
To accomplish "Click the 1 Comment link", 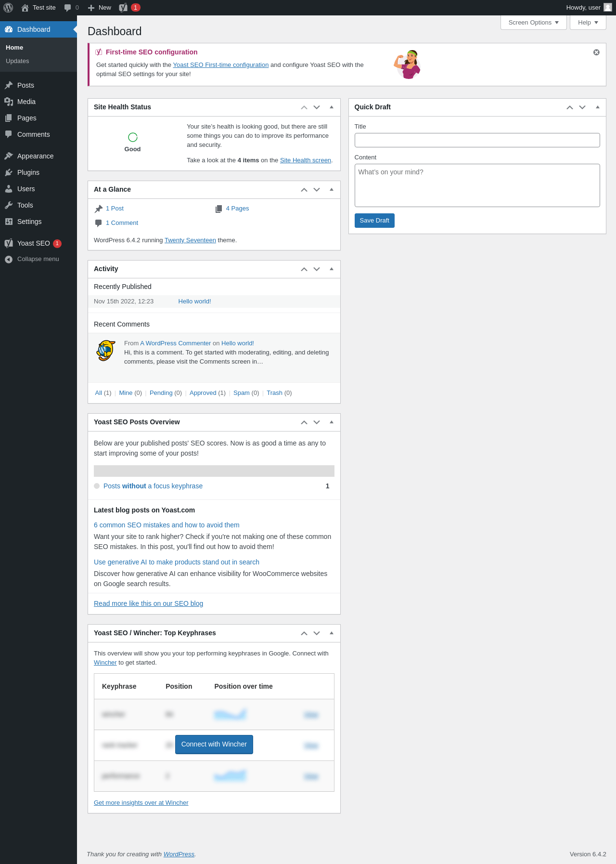I will tap(122, 223).
